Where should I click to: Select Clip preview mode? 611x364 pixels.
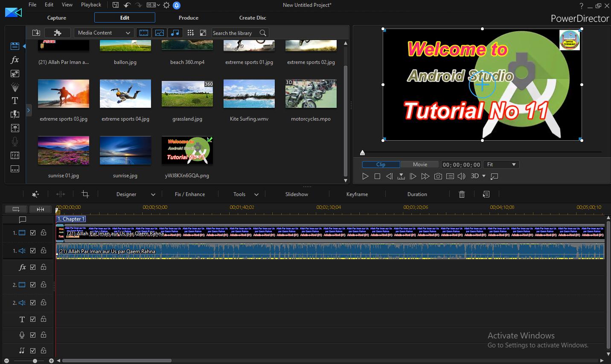coord(381,165)
